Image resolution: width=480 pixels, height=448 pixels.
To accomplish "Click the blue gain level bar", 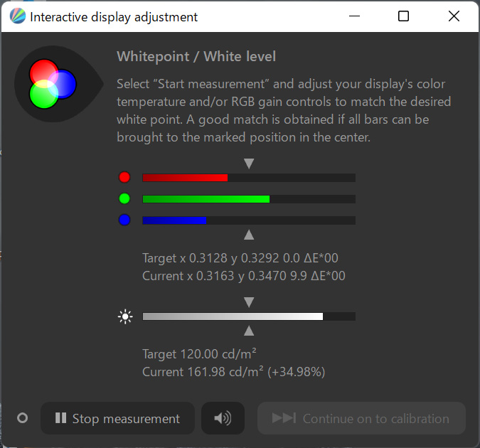I will pyautogui.click(x=249, y=220).
